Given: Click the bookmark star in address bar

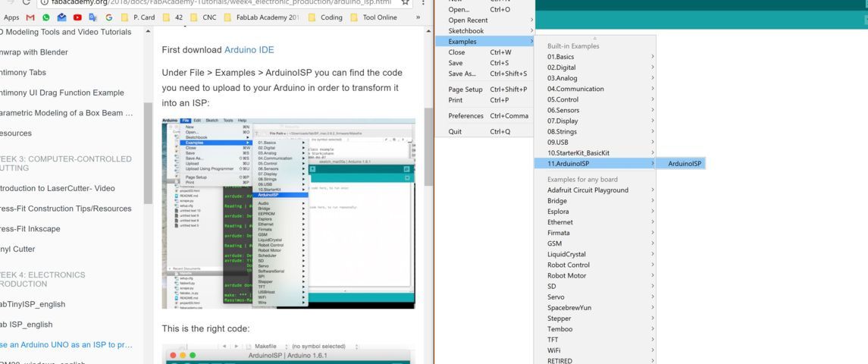Looking at the screenshot, I should tap(406, 2).
